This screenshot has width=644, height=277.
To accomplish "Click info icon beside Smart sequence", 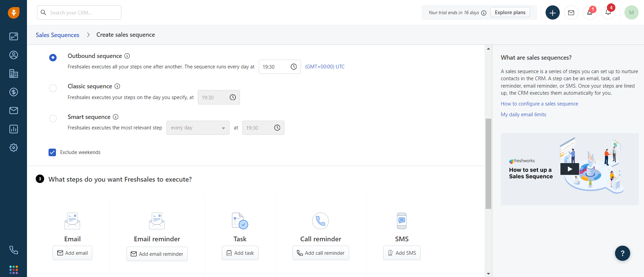I will tap(116, 117).
